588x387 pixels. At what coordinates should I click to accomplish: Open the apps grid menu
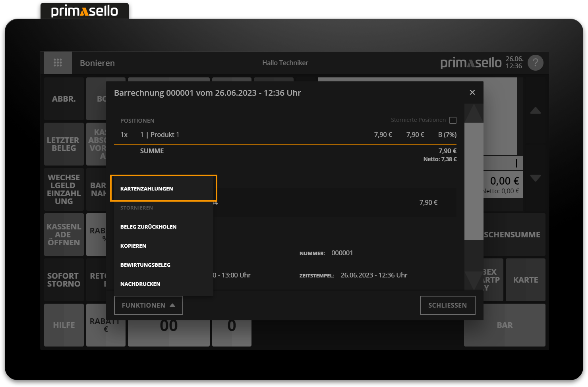pos(58,62)
